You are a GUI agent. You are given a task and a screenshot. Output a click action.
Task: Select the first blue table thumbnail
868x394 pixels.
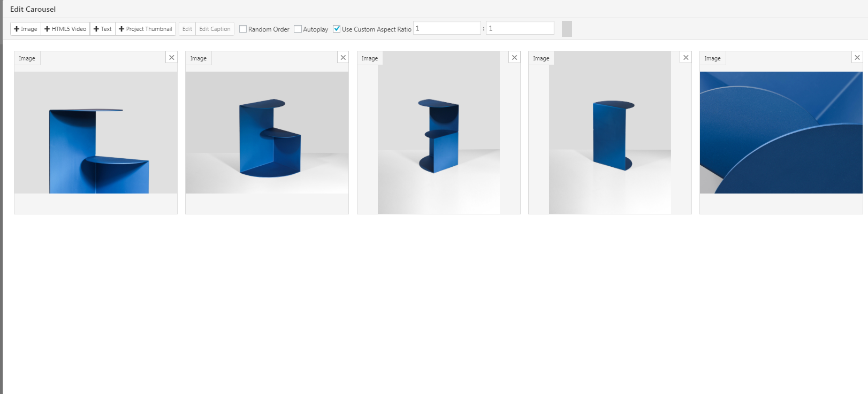(x=96, y=133)
